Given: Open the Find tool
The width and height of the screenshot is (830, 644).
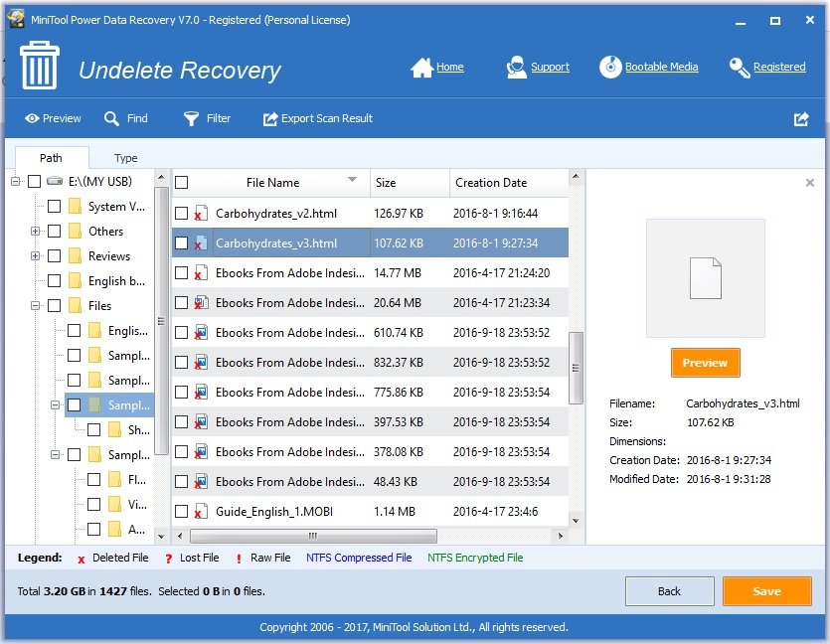Looking at the screenshot, I should (x=126, y=118).
